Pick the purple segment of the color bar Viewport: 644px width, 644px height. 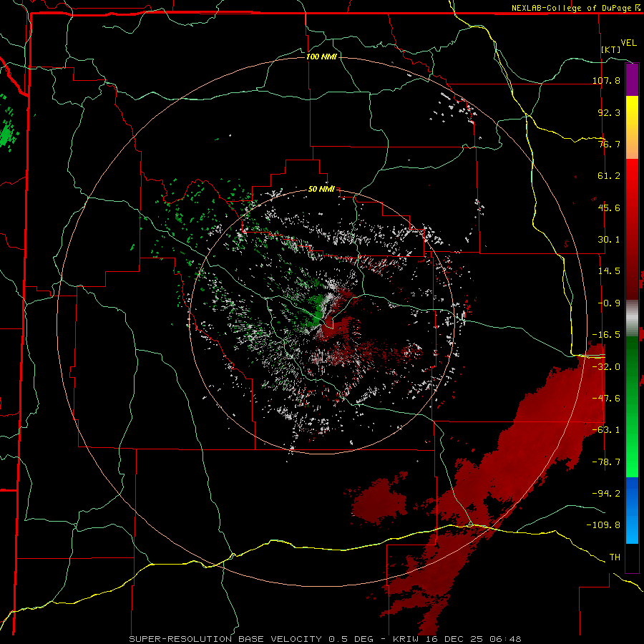point(632,79)
